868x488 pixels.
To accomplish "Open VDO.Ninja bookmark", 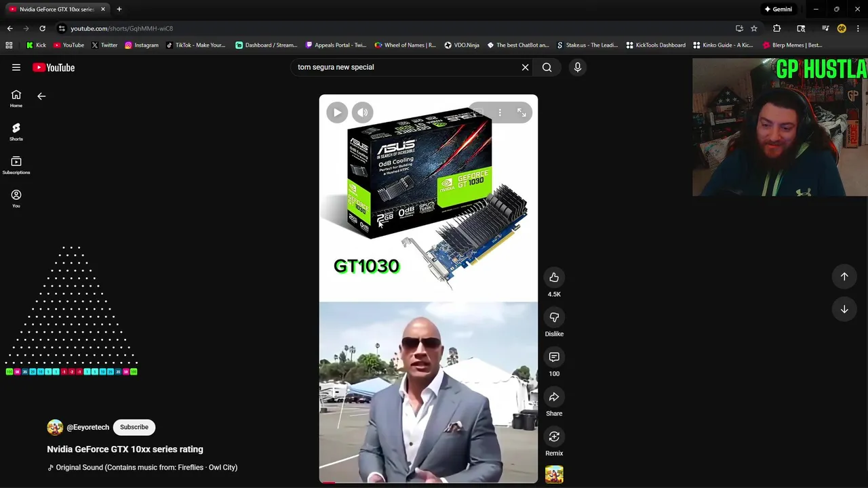I will click(462, 45).
